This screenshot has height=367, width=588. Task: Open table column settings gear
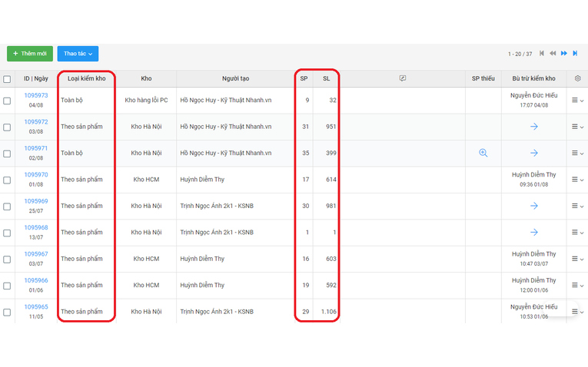tap(577, 78)
